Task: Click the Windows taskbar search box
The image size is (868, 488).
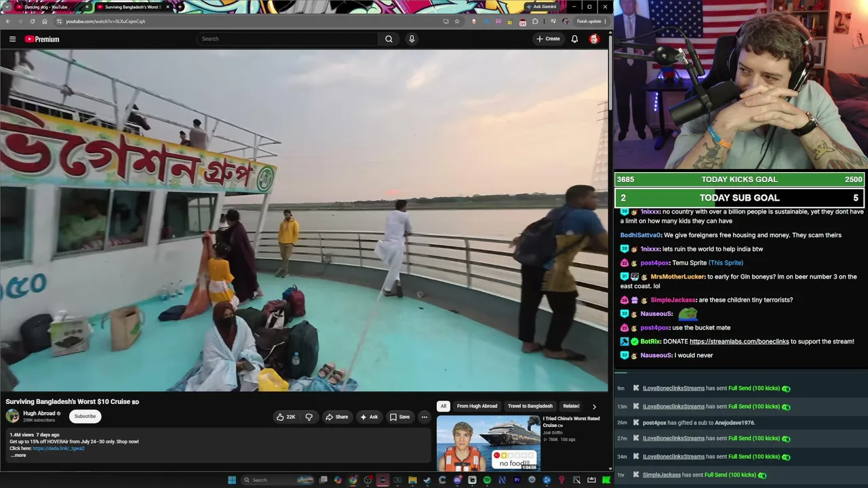Action: click(277, 480)
